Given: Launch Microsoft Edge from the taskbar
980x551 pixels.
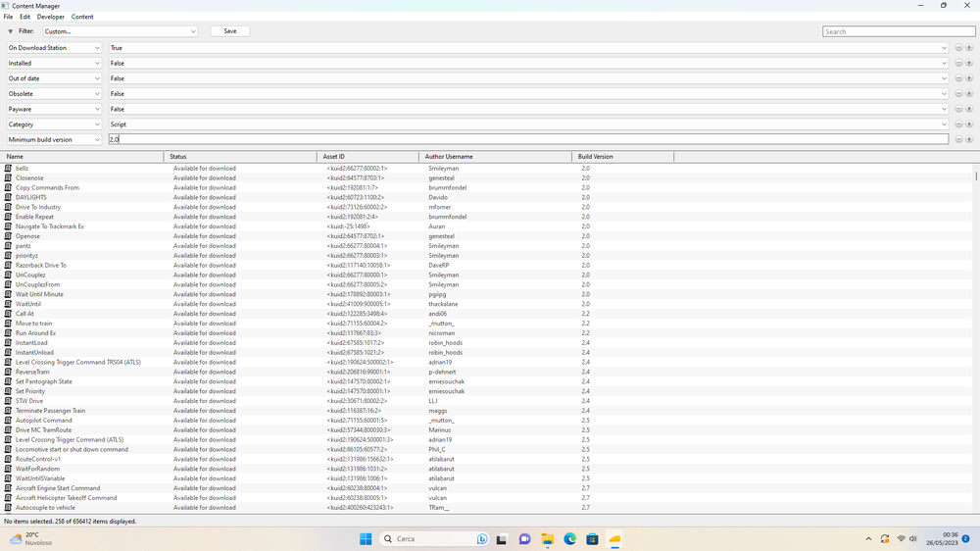Looking at the screenshot, I should tap(570, 539).
